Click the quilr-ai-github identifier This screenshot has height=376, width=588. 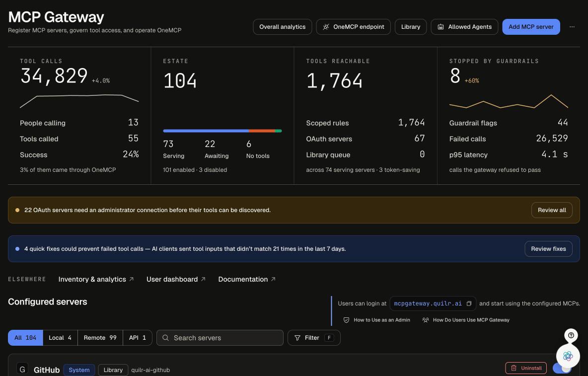pyautogui.click(x=150, y=370)
